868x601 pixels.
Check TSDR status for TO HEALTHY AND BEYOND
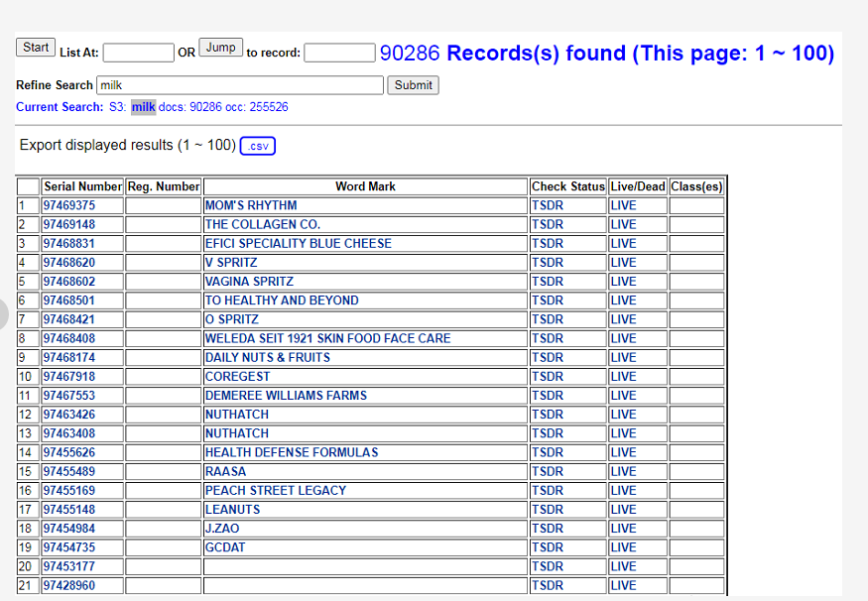click(548, 300)
